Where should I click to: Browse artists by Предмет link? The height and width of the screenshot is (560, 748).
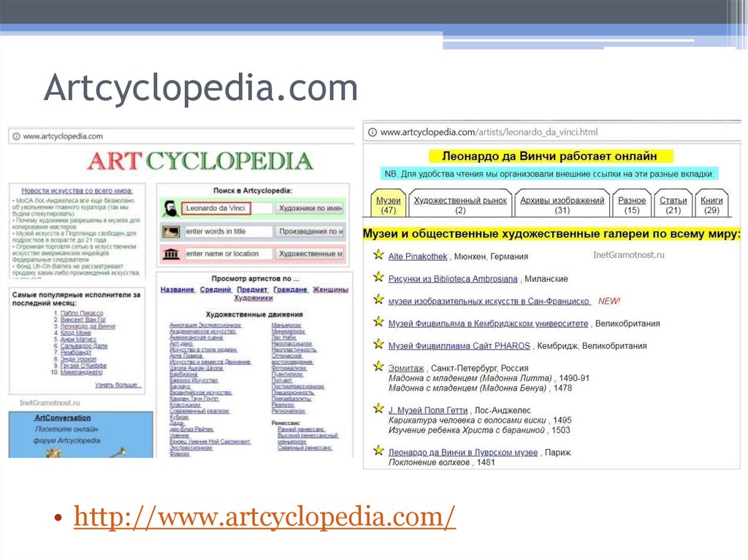click(252, 290)
